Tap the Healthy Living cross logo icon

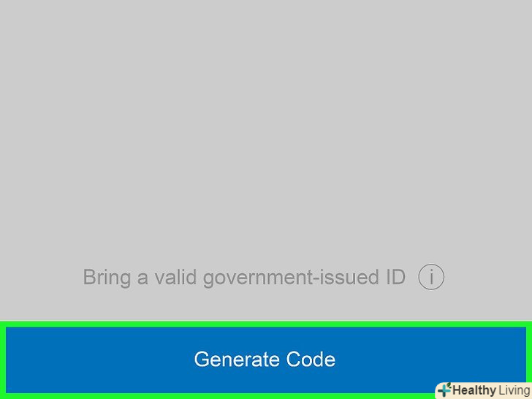point(444,389)
